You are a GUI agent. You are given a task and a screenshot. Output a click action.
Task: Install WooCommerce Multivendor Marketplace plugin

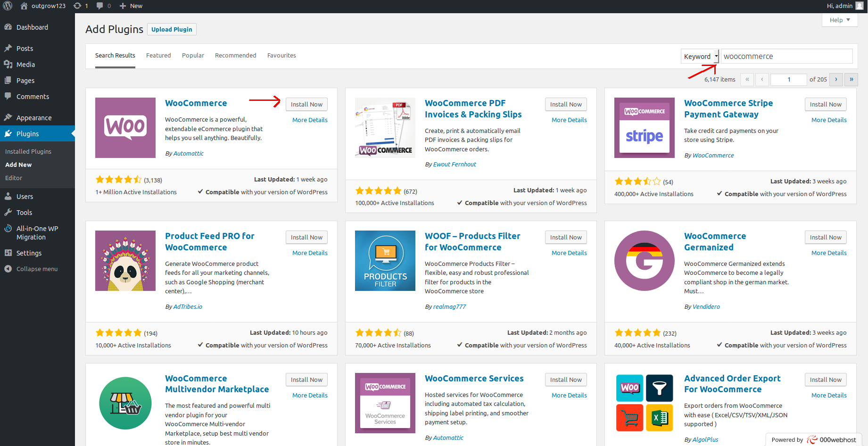(x=306, y=380)
